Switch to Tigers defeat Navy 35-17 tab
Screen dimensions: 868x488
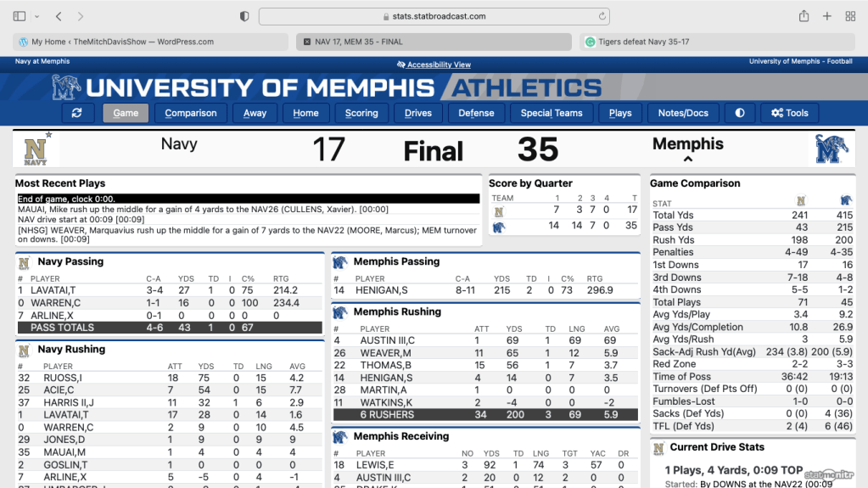pos(720,42)
